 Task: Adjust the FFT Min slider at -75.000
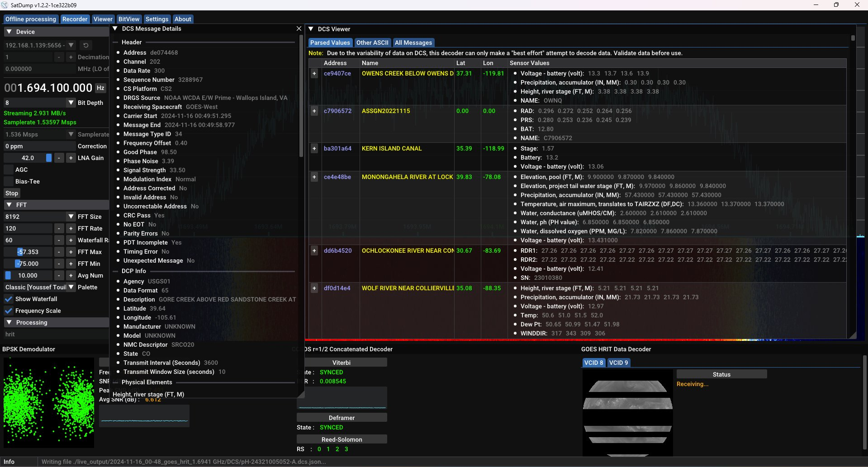[28, 264]
